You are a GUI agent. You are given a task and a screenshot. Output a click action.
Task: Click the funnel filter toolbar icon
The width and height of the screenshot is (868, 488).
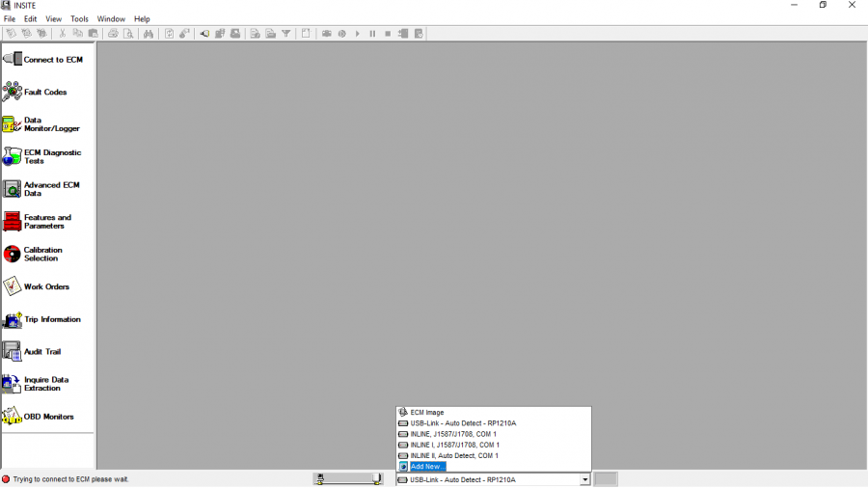point(286,34)
